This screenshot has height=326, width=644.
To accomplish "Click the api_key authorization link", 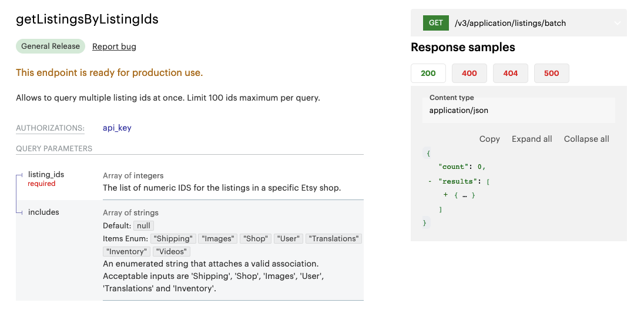I will click(117, 128).
